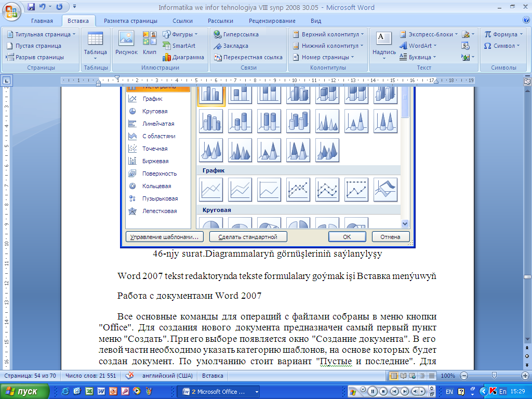
Task: Switch to Full Screen Reading view
Action: pos(403,376)
